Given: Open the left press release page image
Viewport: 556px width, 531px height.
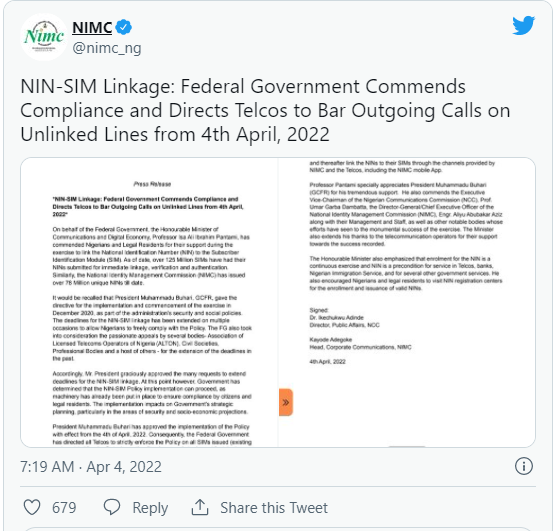Looking at the screenshot, I should (x=149, y=302).
